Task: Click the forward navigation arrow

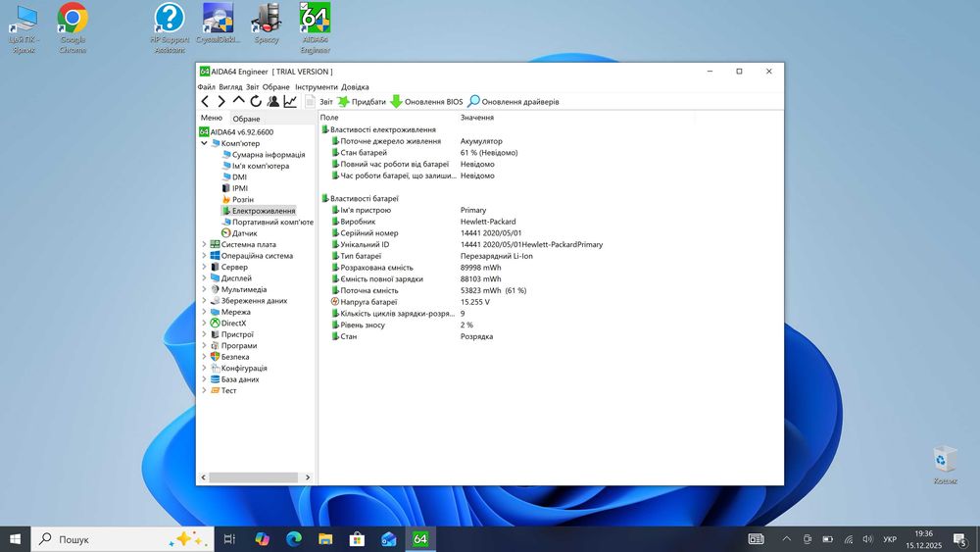Action: pyautogui.click(x=221, y=101)
